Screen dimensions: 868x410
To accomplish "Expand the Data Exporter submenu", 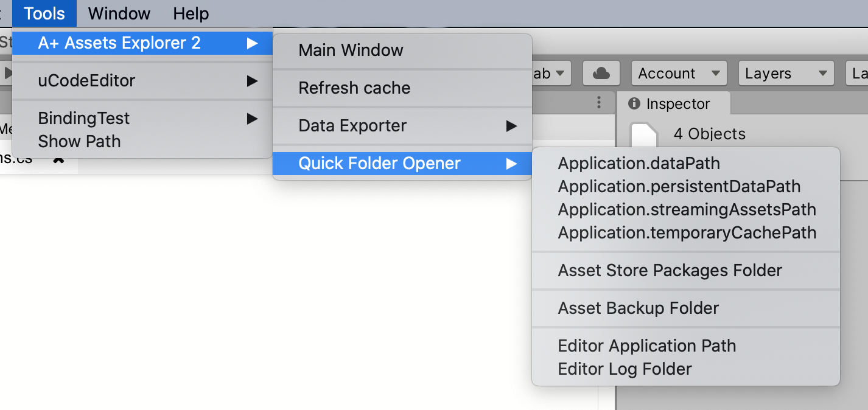I will pos(402,126).
